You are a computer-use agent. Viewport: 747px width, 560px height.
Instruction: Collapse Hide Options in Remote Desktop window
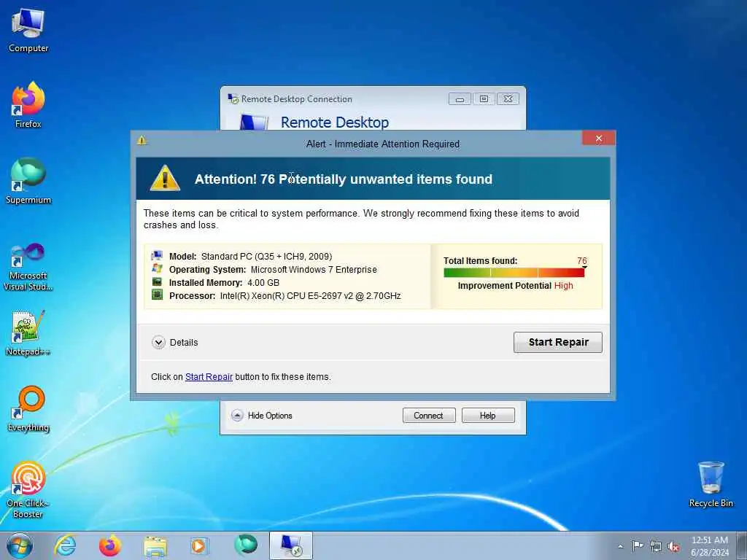coord(262,415)
